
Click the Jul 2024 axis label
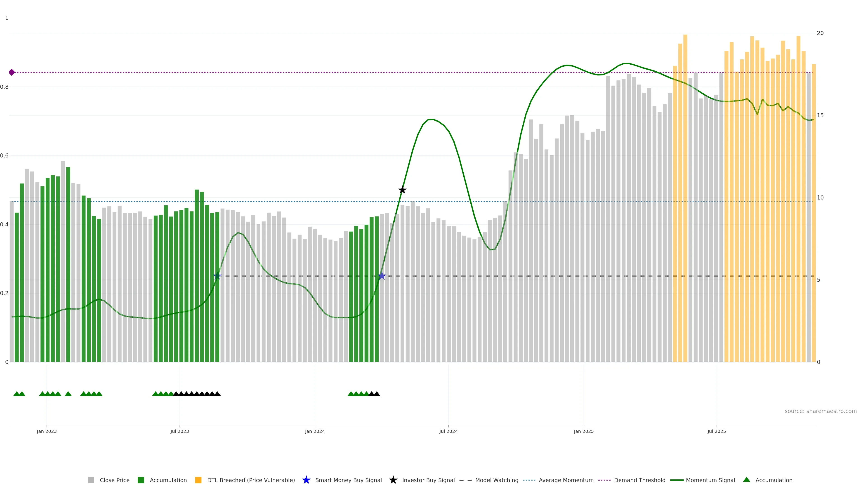pyautogui.click(x=448, y=431)
